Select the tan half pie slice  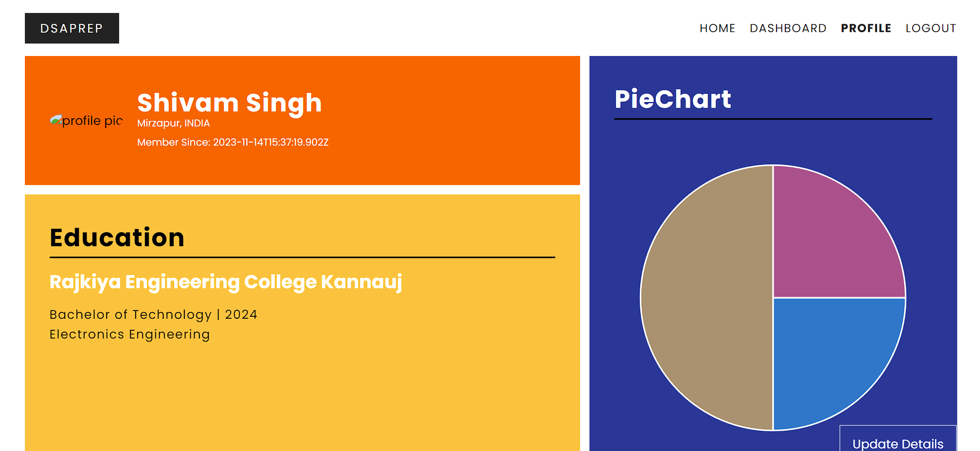(707, 298)
